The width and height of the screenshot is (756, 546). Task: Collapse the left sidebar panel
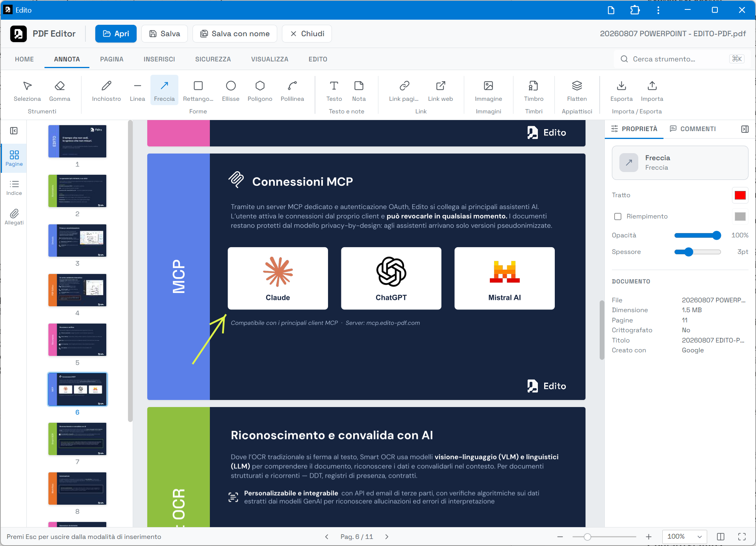(14, 131)
